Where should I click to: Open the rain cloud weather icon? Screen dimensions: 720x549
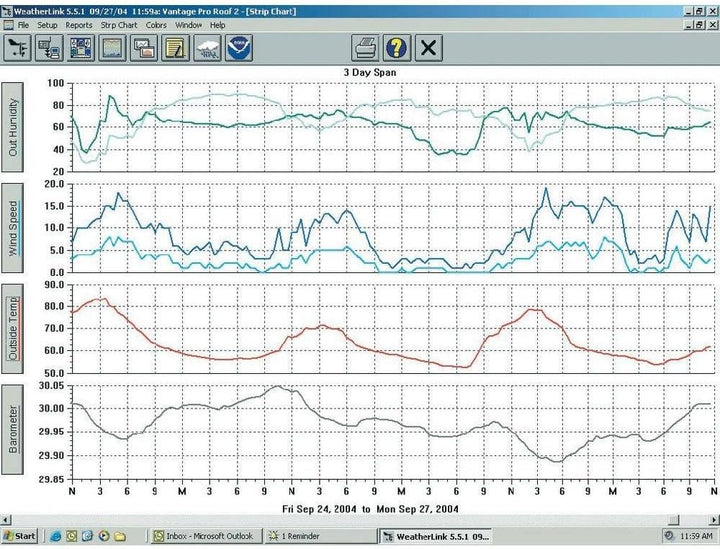(x=207, y=48)
